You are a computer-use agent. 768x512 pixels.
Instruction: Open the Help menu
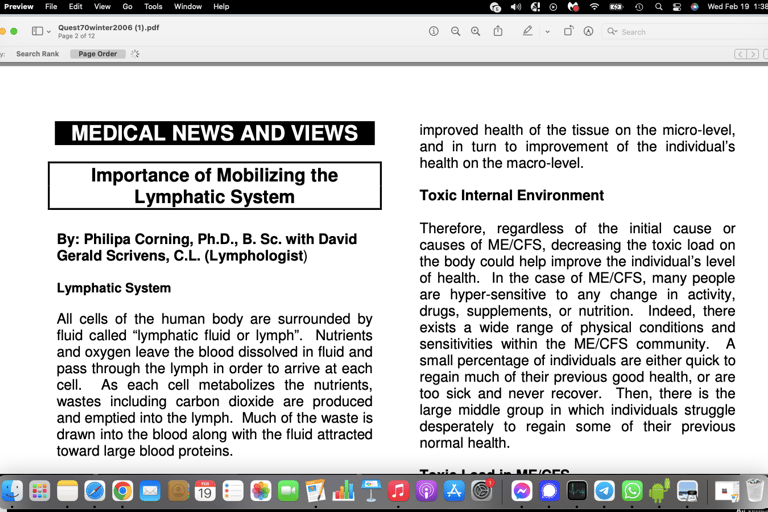point(221,6)
